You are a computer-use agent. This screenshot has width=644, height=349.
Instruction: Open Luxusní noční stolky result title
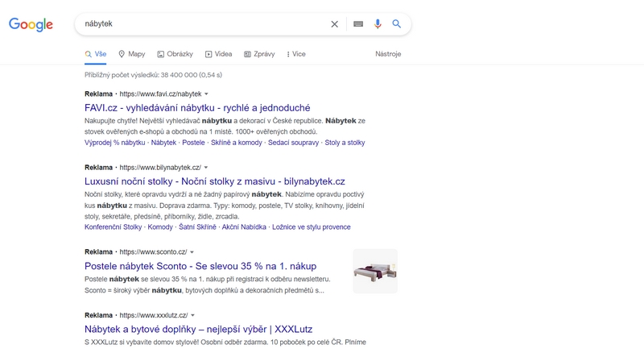point(215,181)
